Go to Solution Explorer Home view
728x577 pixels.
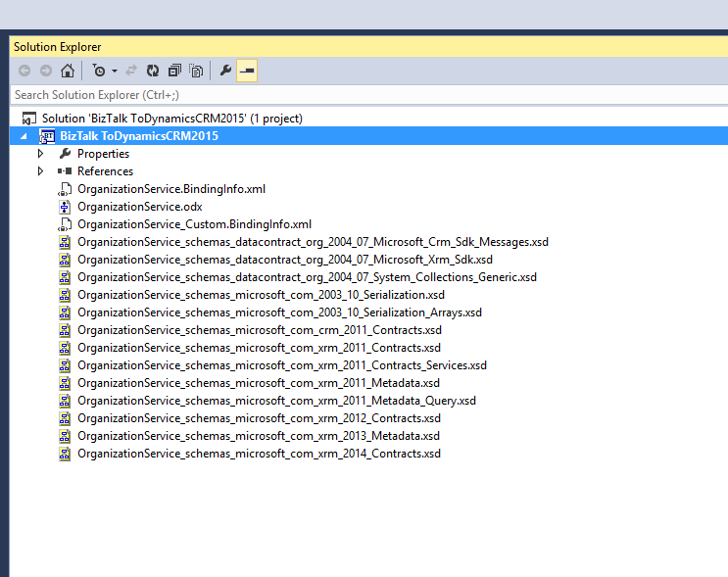[x=68, y=71]
